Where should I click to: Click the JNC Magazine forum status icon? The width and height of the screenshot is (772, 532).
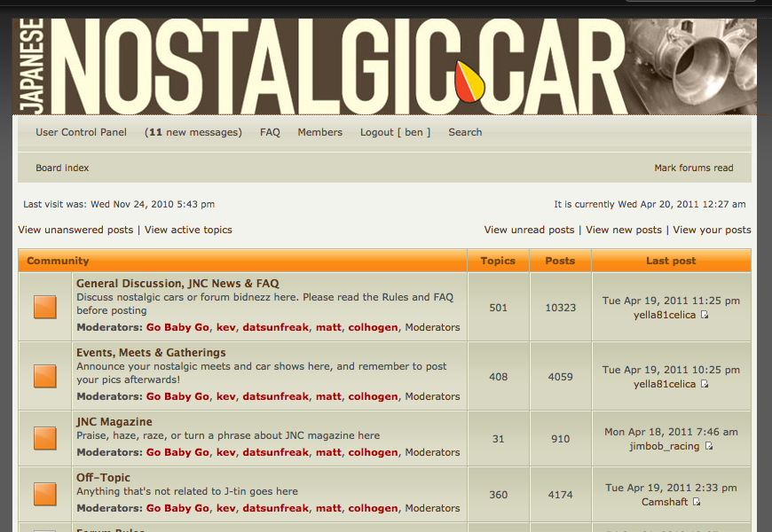44,439
